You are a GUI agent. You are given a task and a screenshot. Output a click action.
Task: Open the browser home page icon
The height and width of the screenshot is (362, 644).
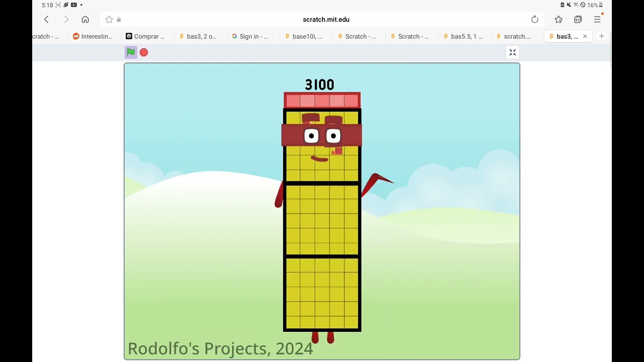tap(86, 20)
